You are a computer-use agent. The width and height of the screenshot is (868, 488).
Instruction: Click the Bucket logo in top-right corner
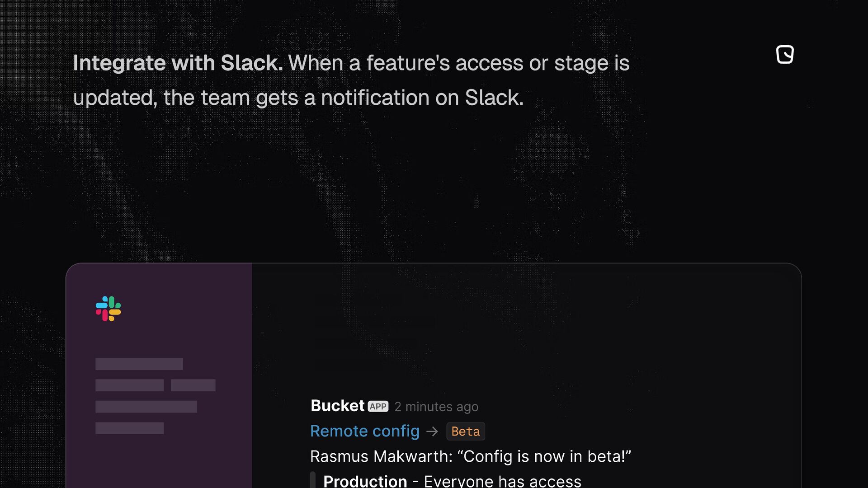pyautogui.click(x=785, y=55)
